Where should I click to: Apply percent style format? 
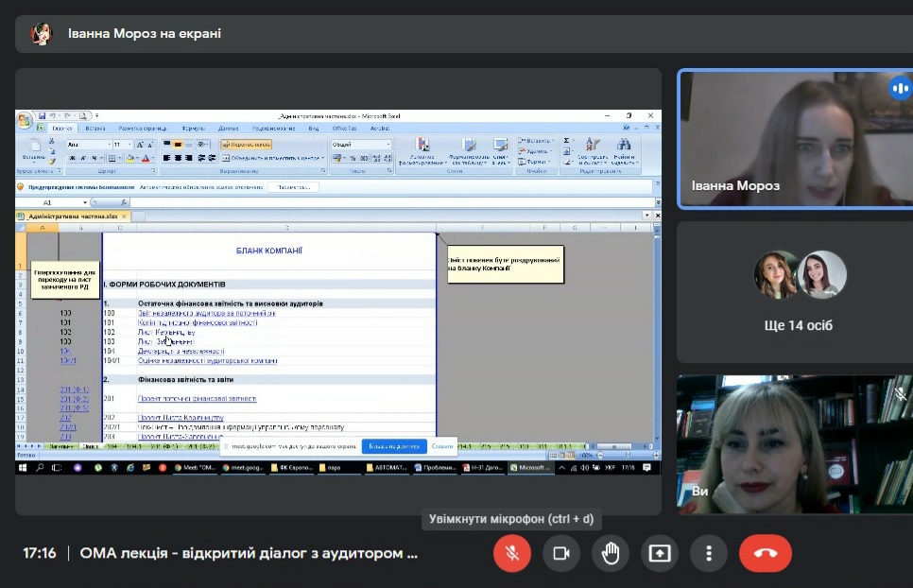point(353,158)
